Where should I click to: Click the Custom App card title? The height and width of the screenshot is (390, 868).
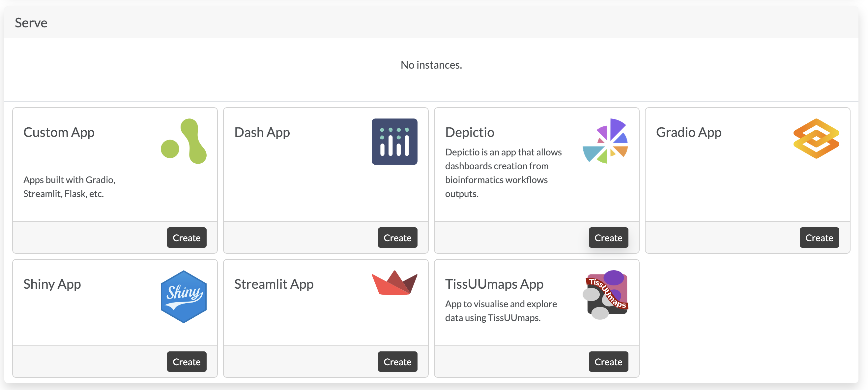point(59,132)
